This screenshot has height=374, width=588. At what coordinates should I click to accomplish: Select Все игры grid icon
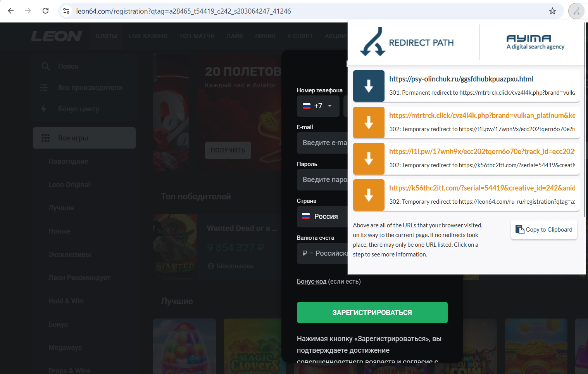point(45,138)
